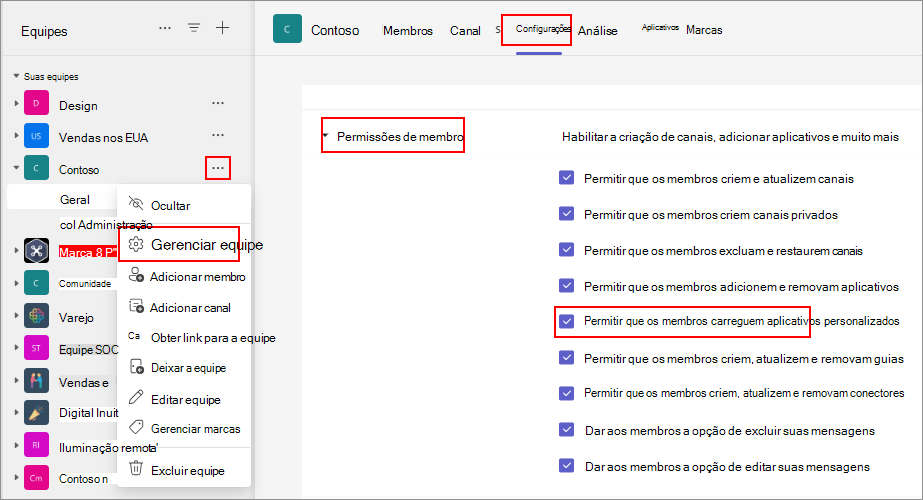
Task: Open more options beside the Equipes title
Action: [x=165, y=28]
